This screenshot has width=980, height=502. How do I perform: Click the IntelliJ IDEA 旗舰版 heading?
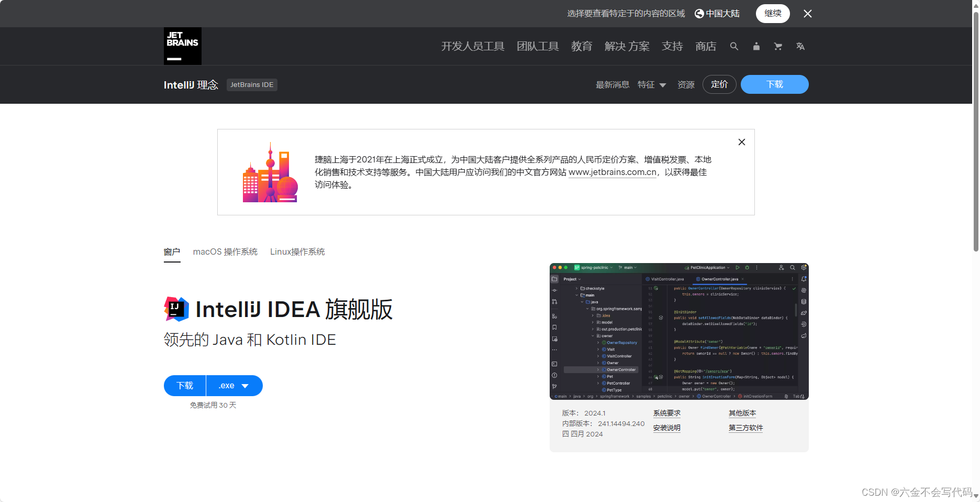click(x=294, y=309)
